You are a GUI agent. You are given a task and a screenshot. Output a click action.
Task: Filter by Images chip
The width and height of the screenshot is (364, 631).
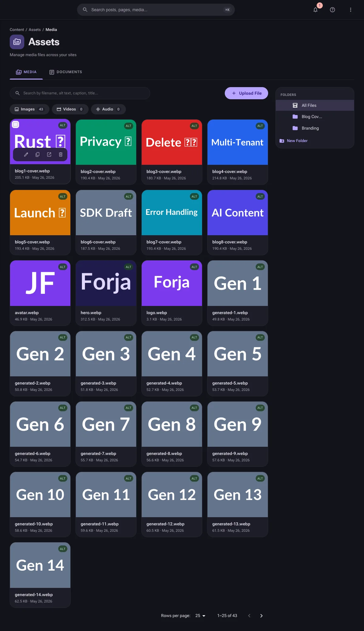[29, 109]
